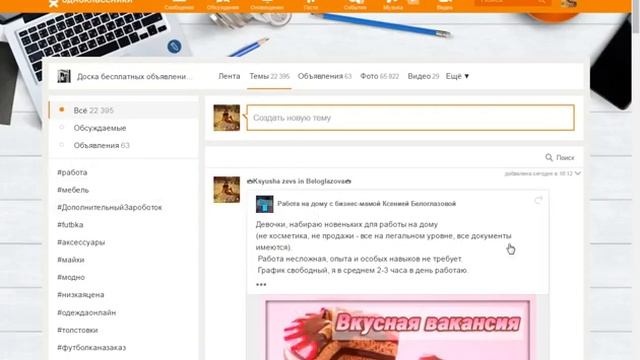Filter by hashtag #низкаяцена

pyautogui.click(x=81, y=295)
